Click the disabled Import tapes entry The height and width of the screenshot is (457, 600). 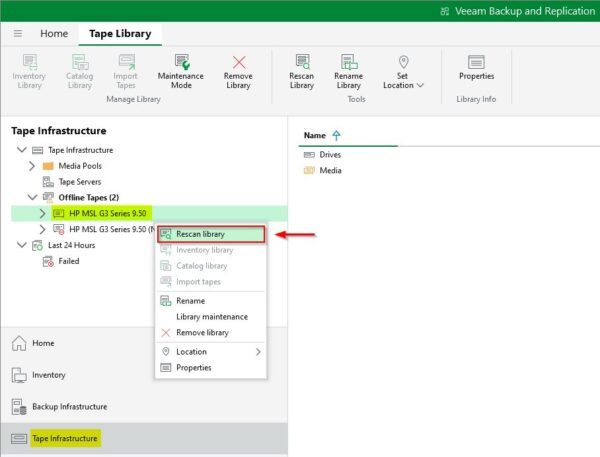tap(211, 282)
